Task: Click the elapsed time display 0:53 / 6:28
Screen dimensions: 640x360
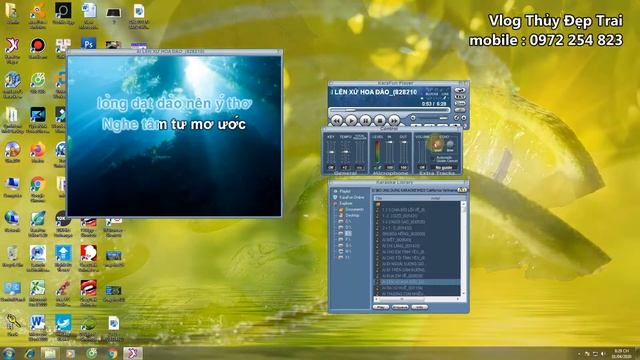Action: pos(434,104)
